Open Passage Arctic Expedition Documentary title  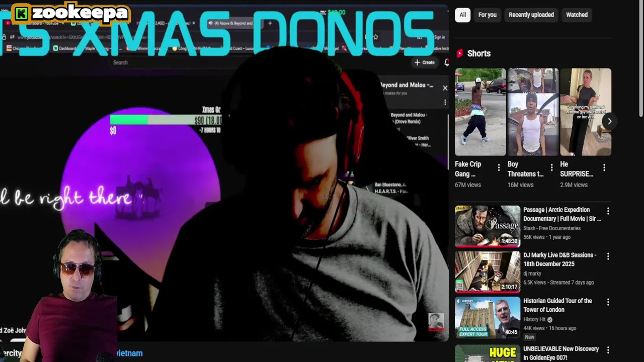562,214
